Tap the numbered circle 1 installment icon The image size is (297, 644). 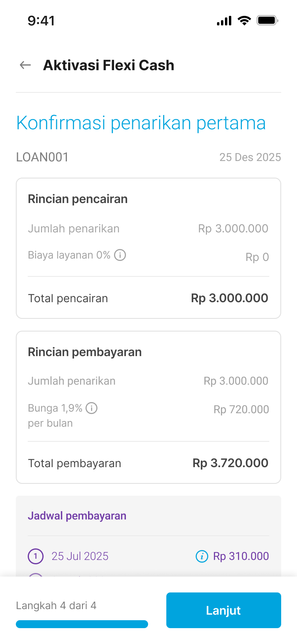click(x=36, y=556)
